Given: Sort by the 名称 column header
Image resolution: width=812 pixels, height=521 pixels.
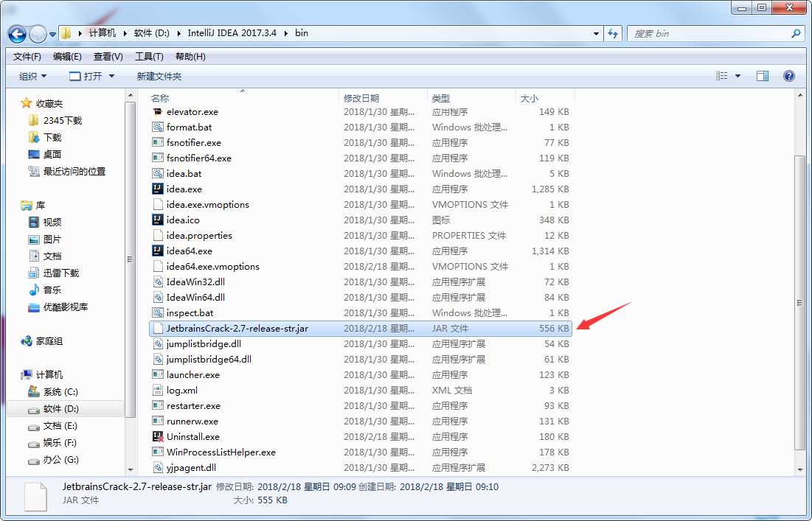Looking at the screenshot, I should (x=243, y=98).
